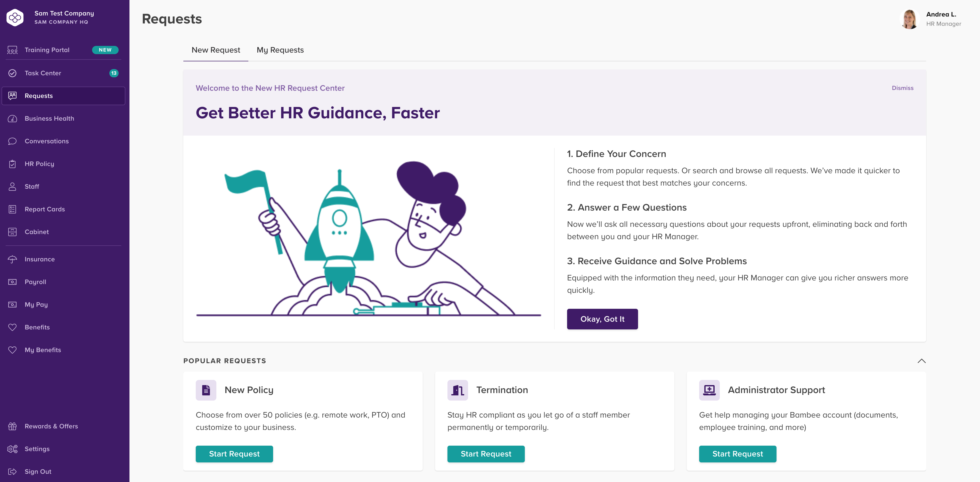The height and width of the screenshot is (482, 980).
Task: Switch to the My Requests tab
Action: [x=280, y=50]
